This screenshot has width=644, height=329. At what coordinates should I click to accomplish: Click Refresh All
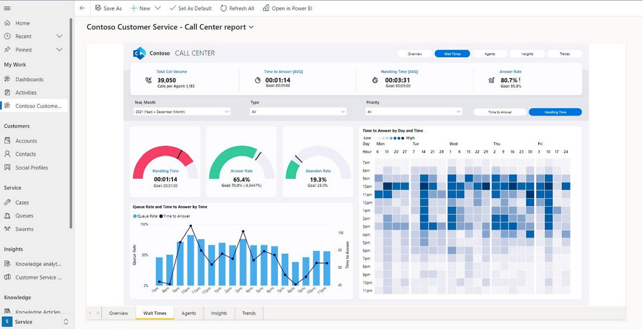click(x=237, y=8)
